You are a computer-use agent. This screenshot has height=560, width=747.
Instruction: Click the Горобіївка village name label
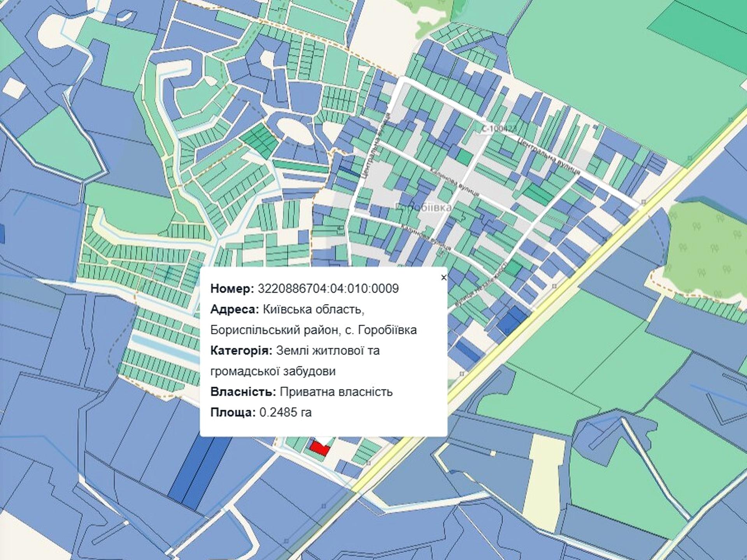click(x=423, y=207)
